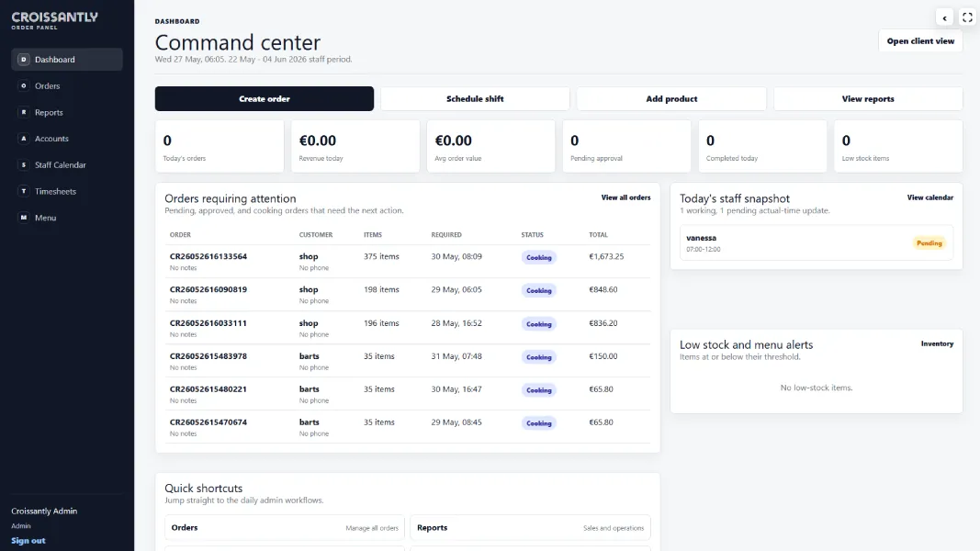The image size is (980, 551).
Task: Click Cooking status of the €848.60 order
Action: [x=539, y=290]
